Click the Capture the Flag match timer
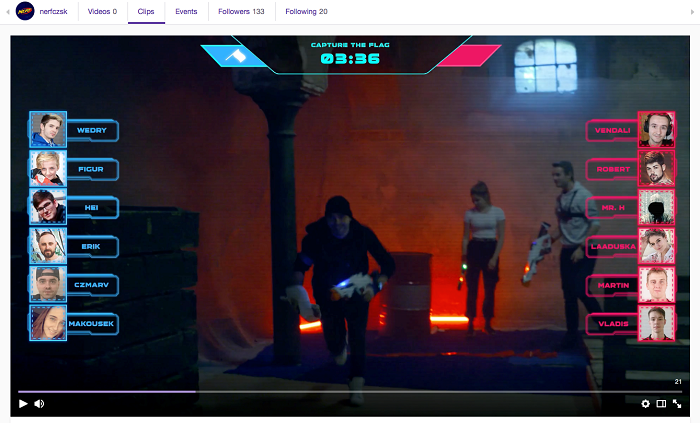This screenshot has width=700, height=423. coord(349,58)
